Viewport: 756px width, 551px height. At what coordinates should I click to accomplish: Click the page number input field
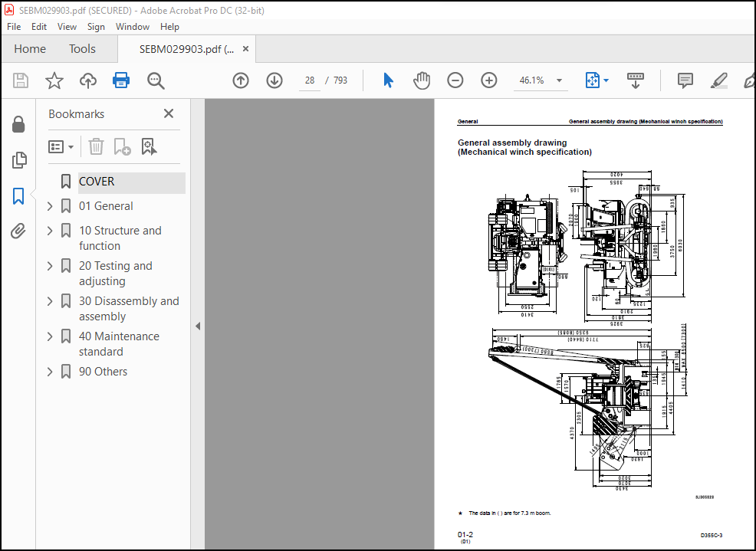(310, 80)
